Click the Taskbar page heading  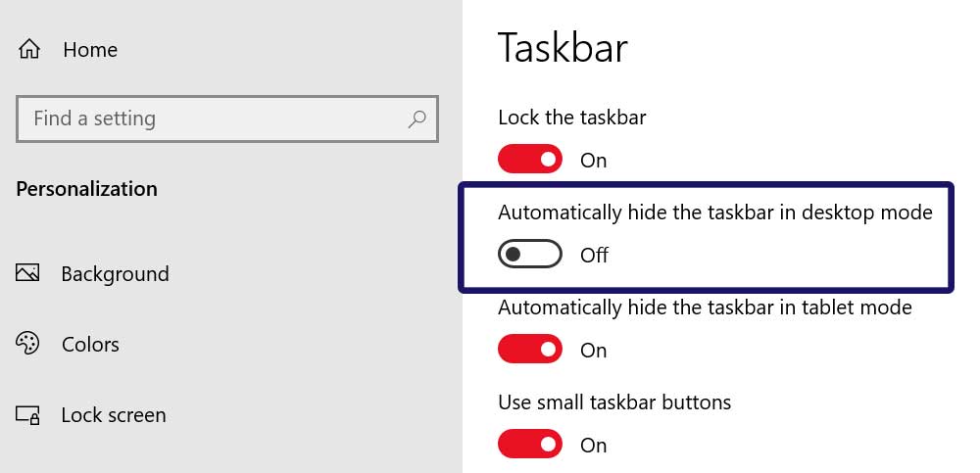(563, 48)
